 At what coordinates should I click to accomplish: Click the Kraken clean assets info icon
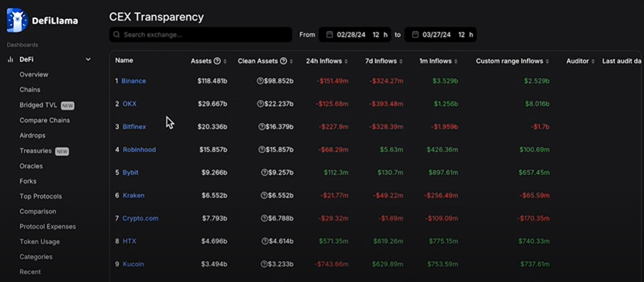[264, 196]
